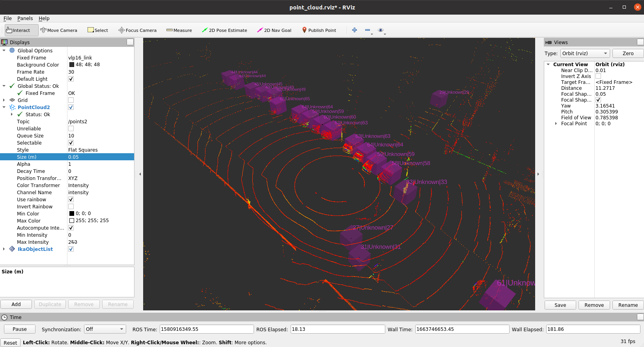Choose the Select tool

tap(98, 30)
